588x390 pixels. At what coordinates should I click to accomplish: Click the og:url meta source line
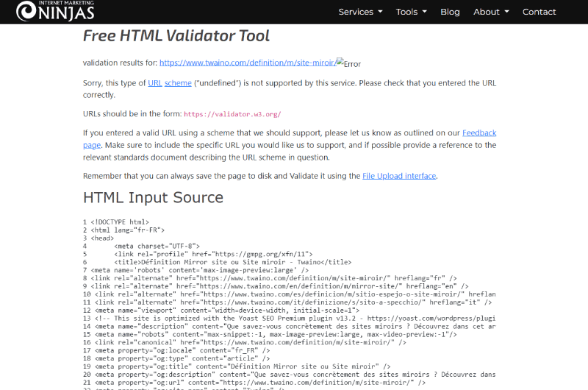[x=254, y=383]
